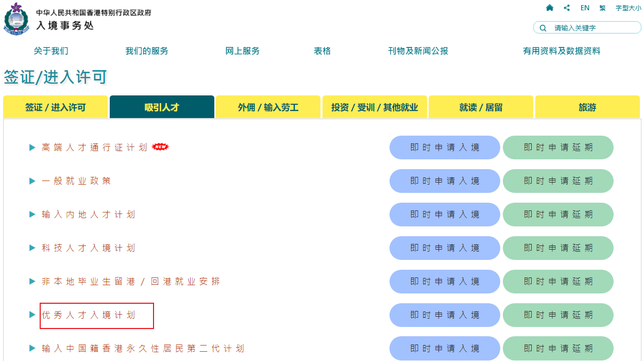644x361 pixels.
Task: Switch to Traditional Chinese (繁)
Action: pos(602,8)
